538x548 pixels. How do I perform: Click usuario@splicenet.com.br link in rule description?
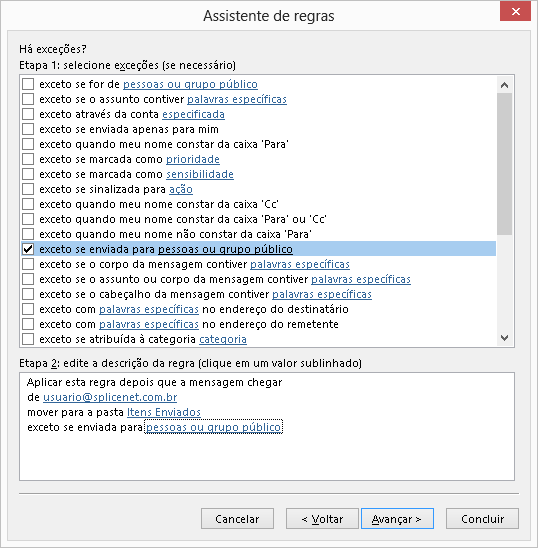tap(110, 397)
